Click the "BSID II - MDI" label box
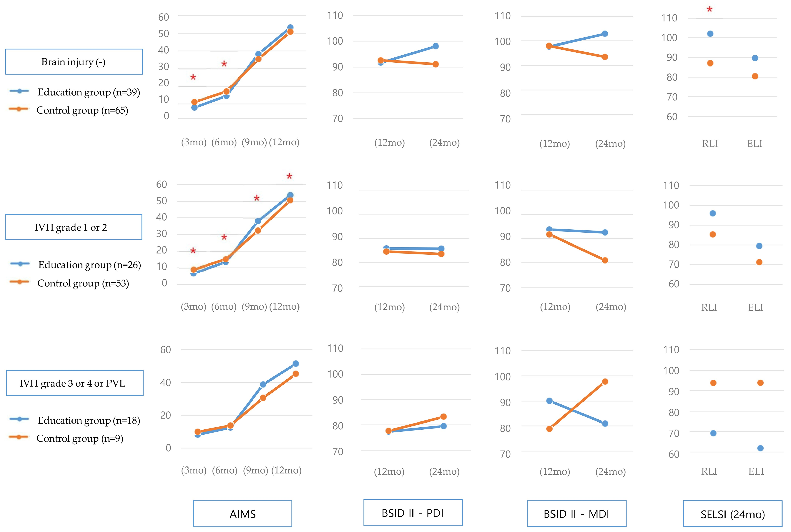This screenshot has height=532, width=791. [576, 513]
